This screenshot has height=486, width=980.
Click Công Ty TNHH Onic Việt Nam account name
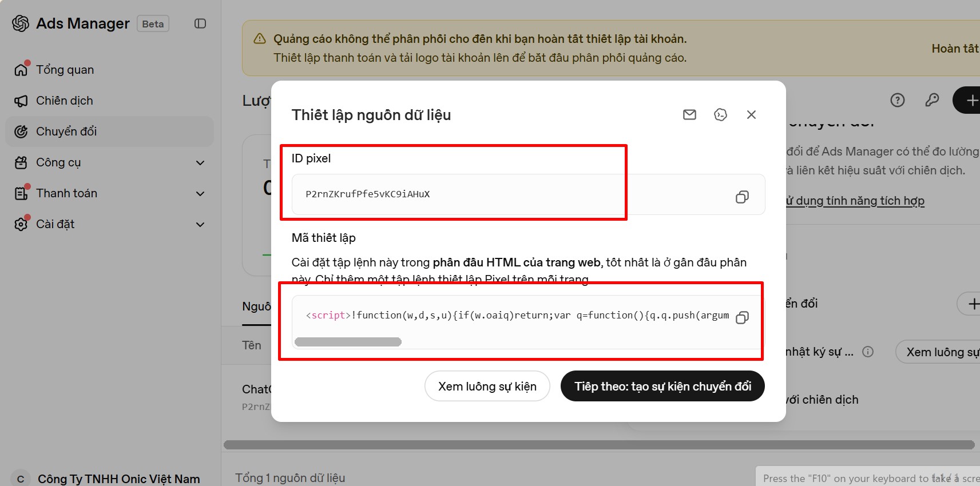(x=119, y=479)
